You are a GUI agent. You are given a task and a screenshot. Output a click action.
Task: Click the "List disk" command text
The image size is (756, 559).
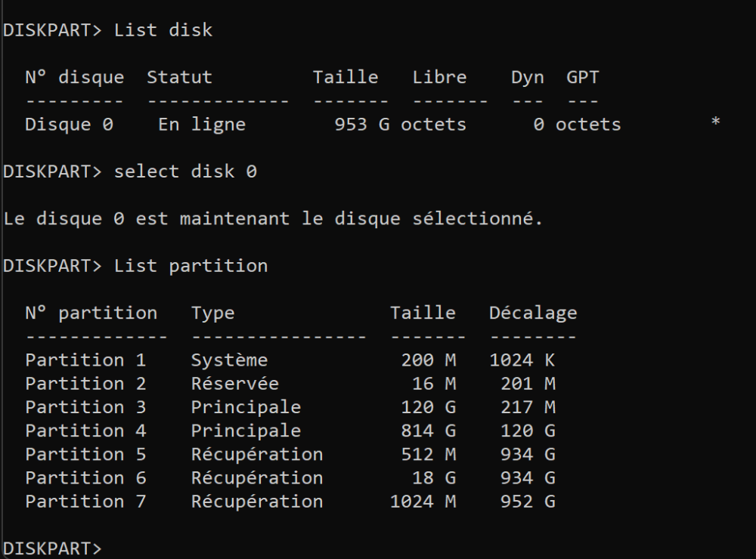[163, 30]
